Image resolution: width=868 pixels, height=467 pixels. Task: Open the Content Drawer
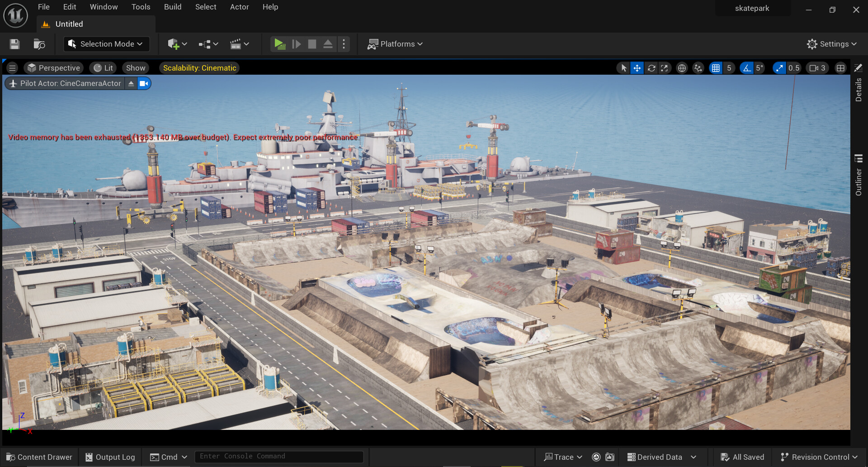tap(39, 457)
